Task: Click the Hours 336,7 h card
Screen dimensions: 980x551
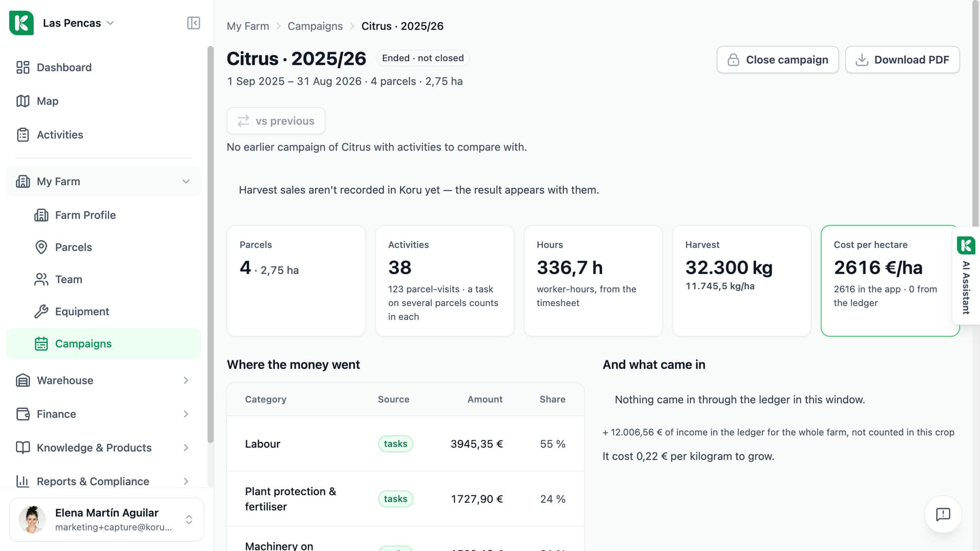Action: pyautogui.click(x=593, y=281)
